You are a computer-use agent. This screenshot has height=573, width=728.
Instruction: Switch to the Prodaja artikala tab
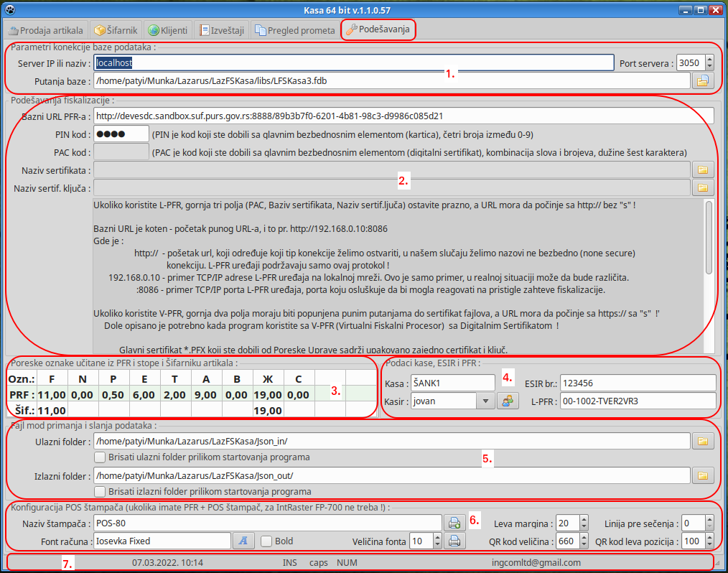tap(47, 30)
